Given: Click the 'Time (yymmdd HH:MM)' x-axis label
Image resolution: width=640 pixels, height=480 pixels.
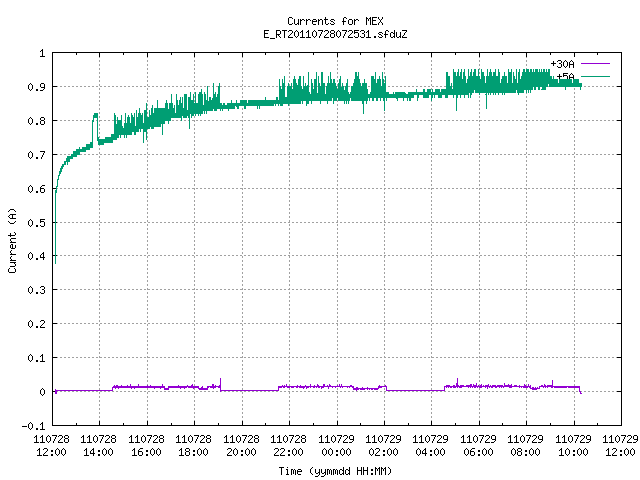Looking at the screenshot, I should (x=335, y=471).
